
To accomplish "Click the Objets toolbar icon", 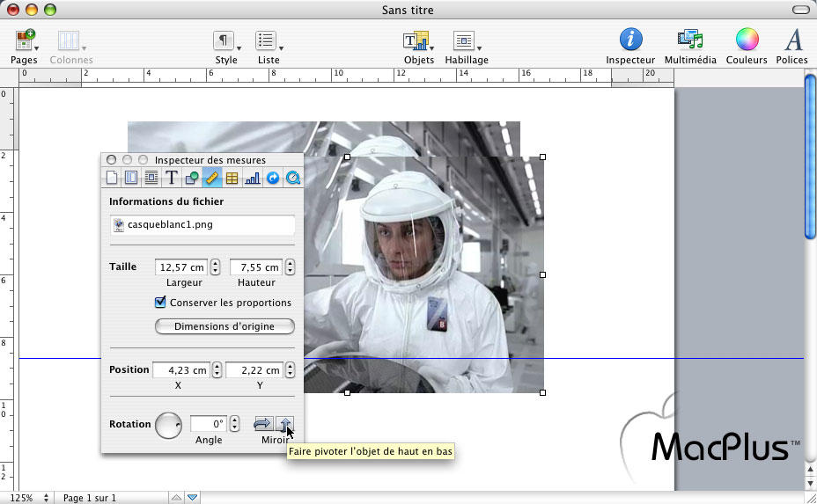I will 416,40.
